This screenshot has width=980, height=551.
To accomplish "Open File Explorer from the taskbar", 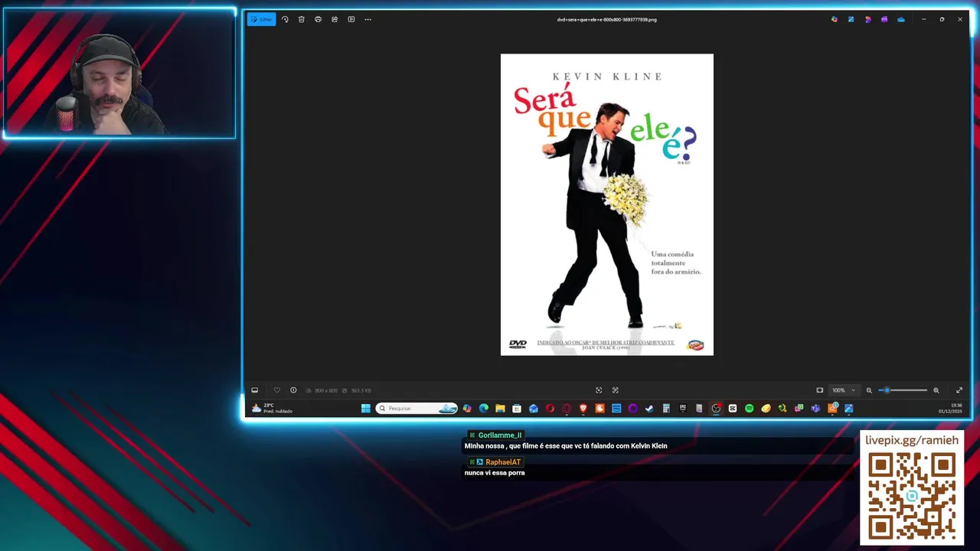I will tap(500, 408).
